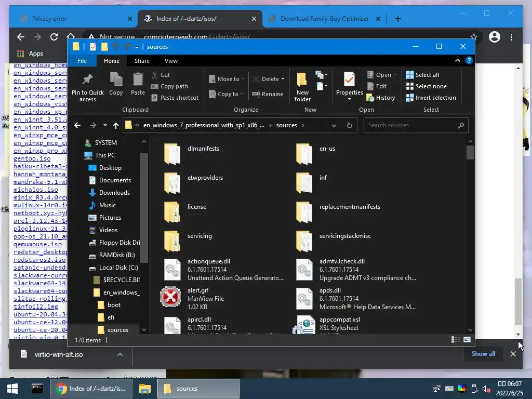Open Properties dropdown arrow

pyautogui.click(x=349, y=99)
